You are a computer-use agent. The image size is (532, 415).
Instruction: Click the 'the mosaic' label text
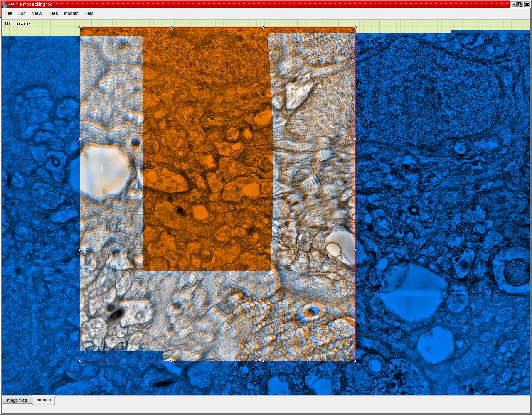pyautogui.click(x=17, y=24)
